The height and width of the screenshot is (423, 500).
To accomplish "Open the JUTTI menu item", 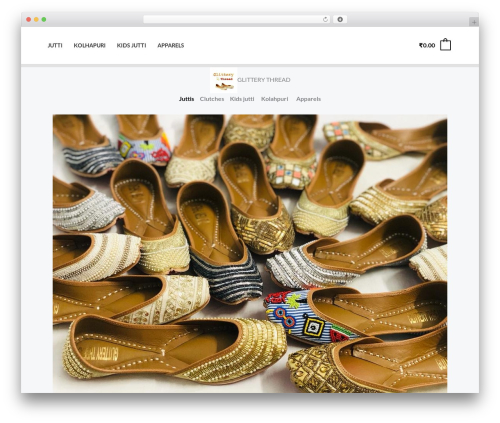I will click(55, 45).
